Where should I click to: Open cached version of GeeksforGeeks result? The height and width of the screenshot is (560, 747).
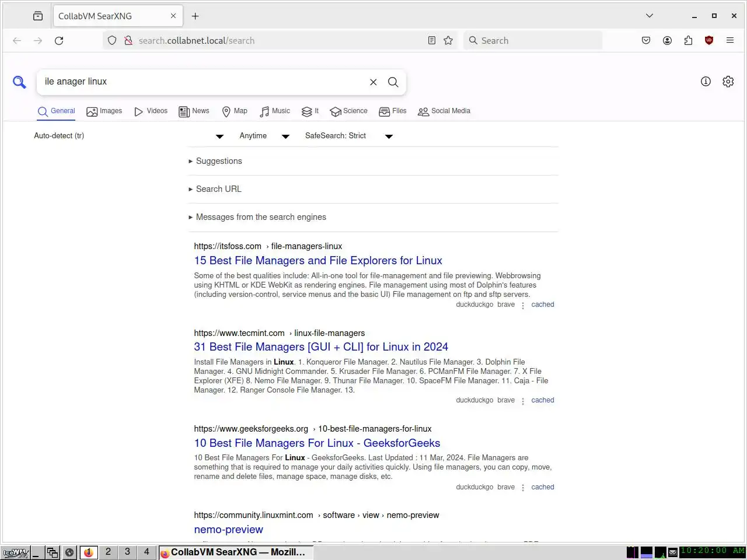point(543,487)
